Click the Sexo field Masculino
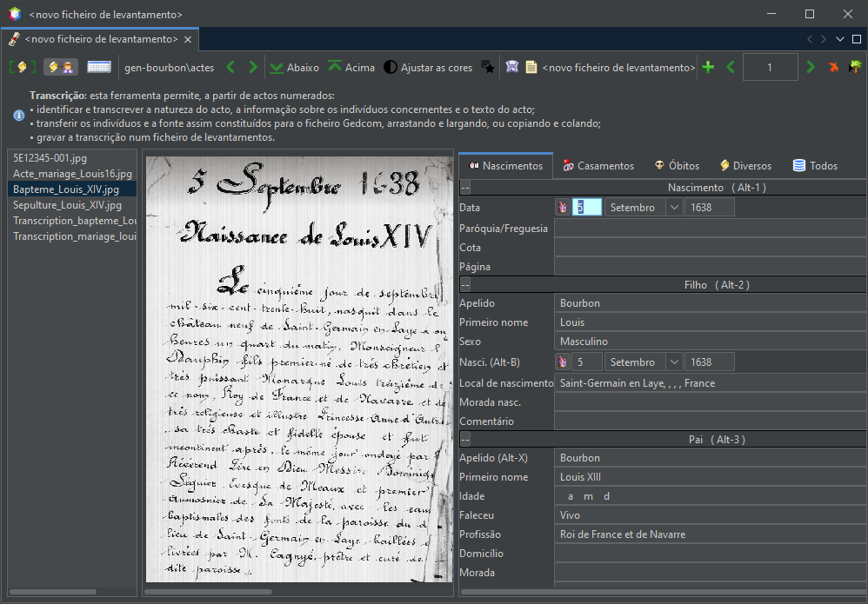This screenshot has height=604, width=868. (x=711, y=342)
